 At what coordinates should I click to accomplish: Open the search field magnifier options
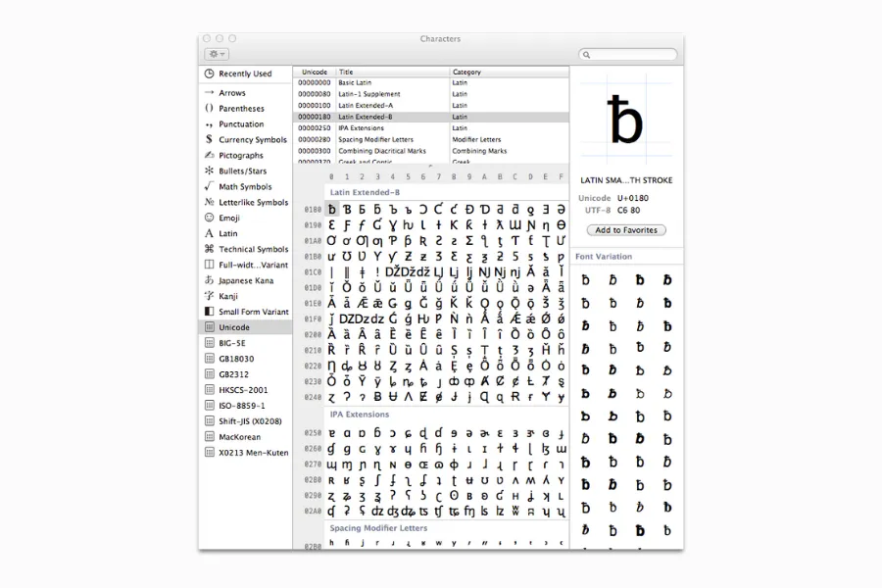[x=588, y=54]
